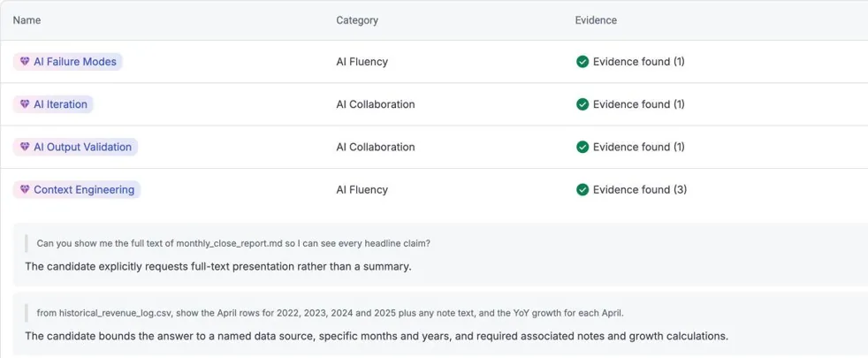Screen dimensions: 868x358
Task: Sort by the Category column header
Action: coord(357,20)
